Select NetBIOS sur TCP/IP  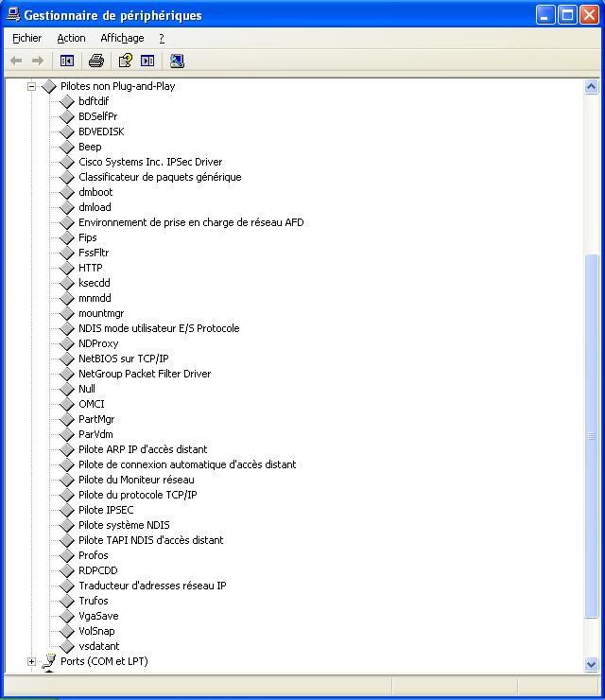click(124, 359)
